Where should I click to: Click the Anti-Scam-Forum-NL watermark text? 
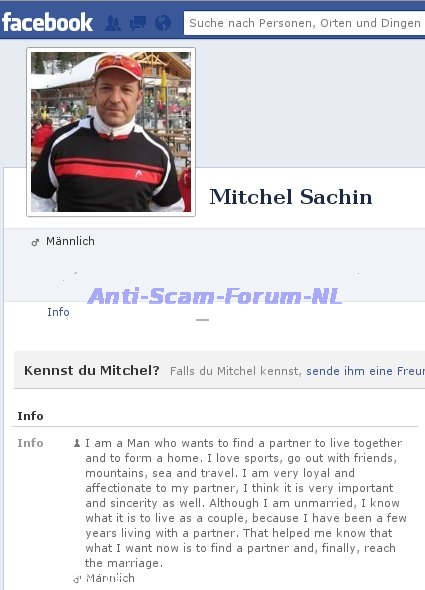click(215, 296)
